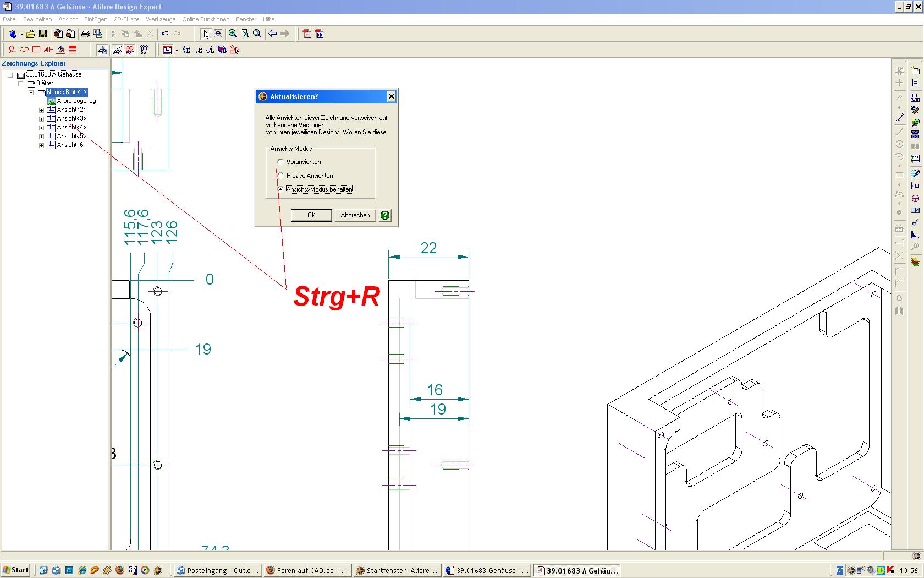Open the Ansicht menu
The width and height of the screenshot is (924, 578).
pyautogui.click(x=68, y=19)
